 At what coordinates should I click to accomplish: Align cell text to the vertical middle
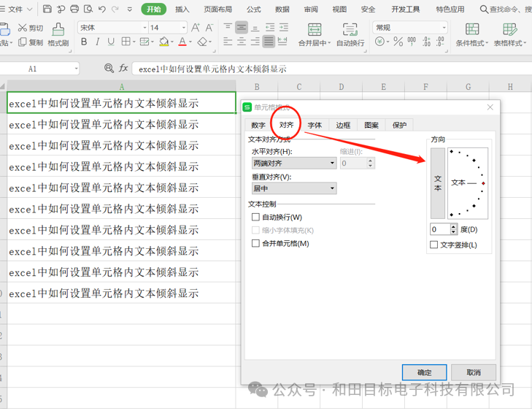242,27
